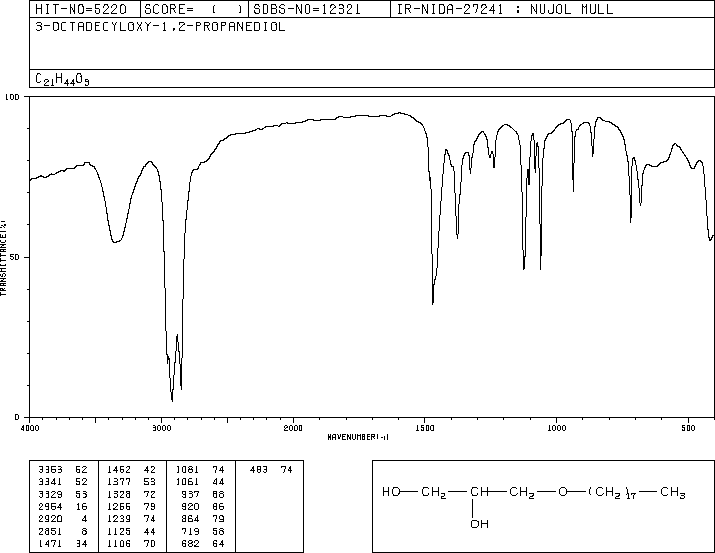Viewport: 715px width, 553px height.
Task: Select peak table entry 1462
Action: (x=131, y=470)
